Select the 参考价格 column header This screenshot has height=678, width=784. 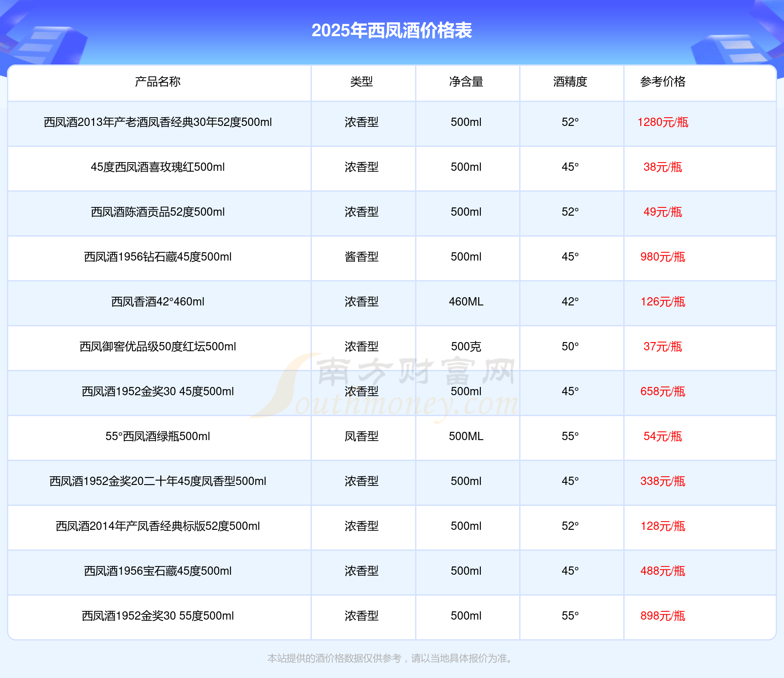(663, 81)
